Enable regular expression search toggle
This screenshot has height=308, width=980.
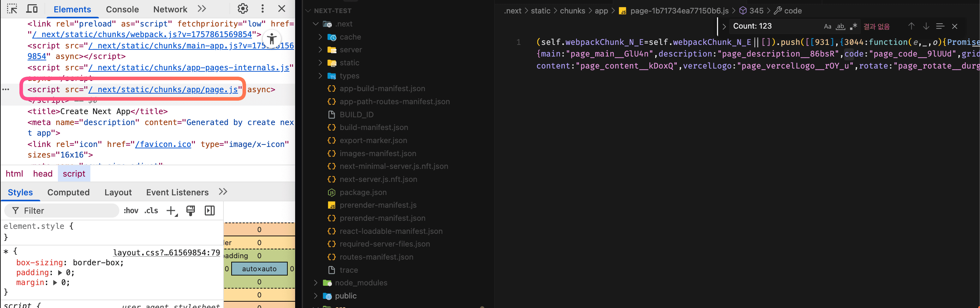click(x=853, y=26)
